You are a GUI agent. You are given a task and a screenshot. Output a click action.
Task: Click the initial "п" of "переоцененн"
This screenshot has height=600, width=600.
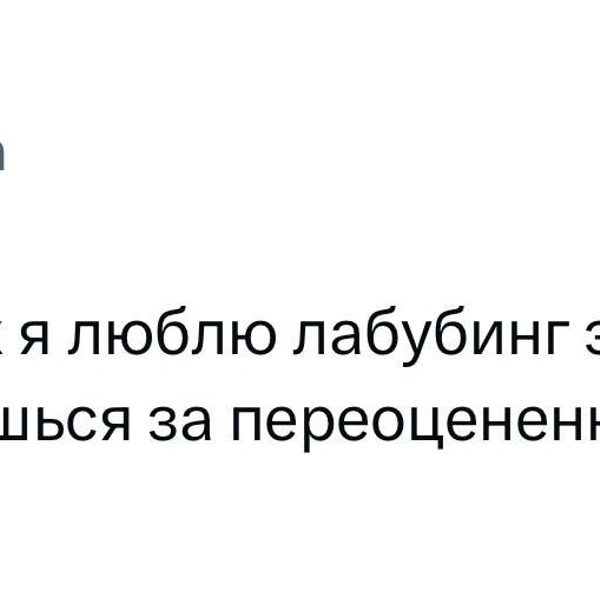(247, 424)
